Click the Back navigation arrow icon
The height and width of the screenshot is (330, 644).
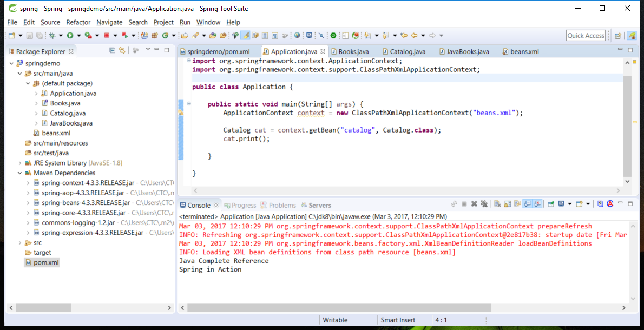414,36
